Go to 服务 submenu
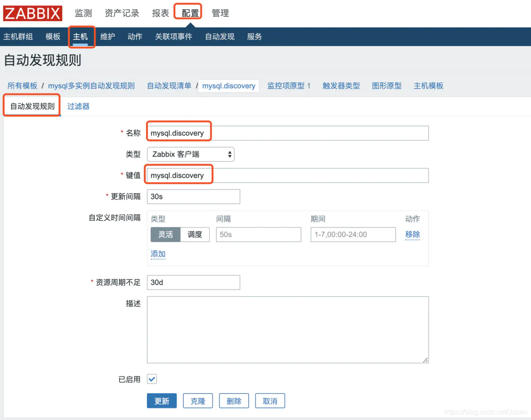Screen dimensions: 531x420 tap(254, 37)
